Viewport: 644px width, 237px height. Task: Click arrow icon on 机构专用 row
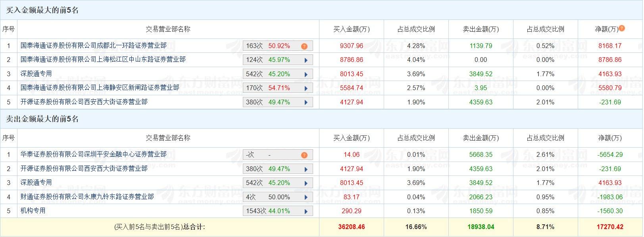click(306, 210)
